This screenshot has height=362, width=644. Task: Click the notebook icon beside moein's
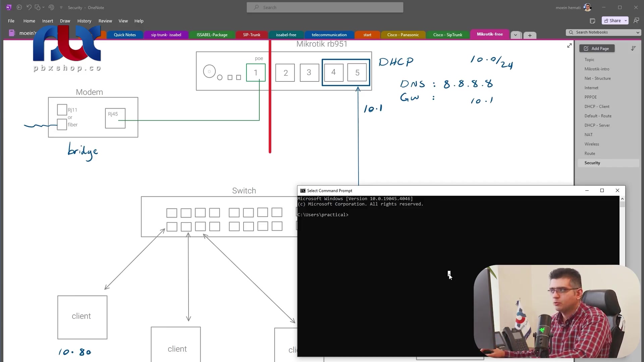click(12, 33)
